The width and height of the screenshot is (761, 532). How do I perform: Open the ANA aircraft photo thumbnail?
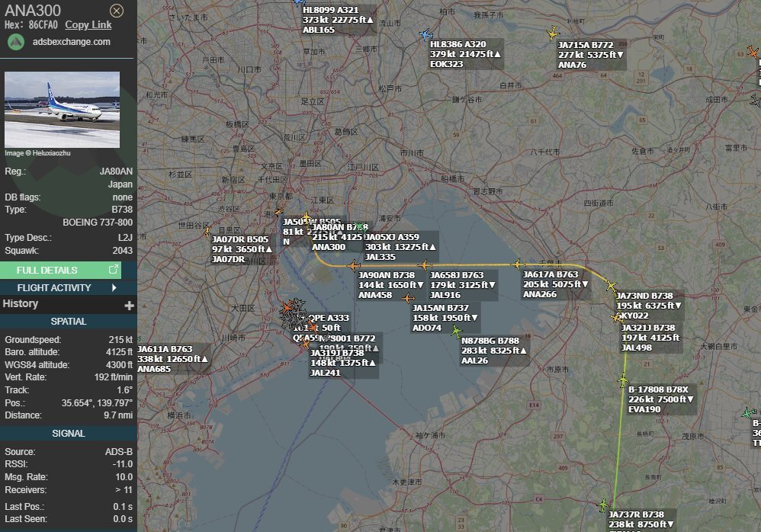point(62,110)
